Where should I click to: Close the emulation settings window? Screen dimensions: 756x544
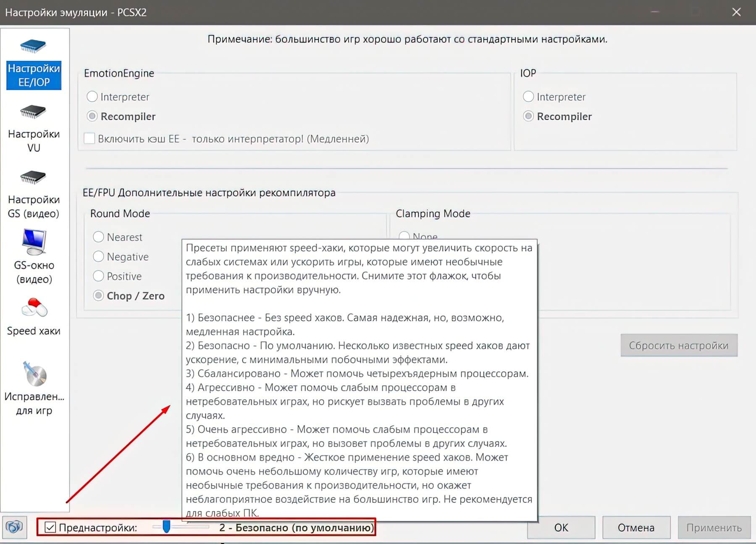(736, 12)
